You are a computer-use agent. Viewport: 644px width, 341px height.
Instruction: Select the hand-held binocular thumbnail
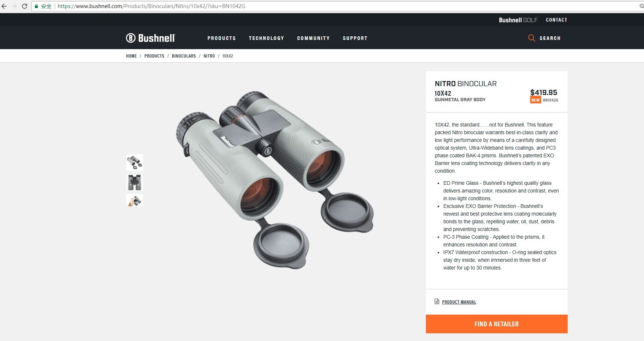[134, 200]
